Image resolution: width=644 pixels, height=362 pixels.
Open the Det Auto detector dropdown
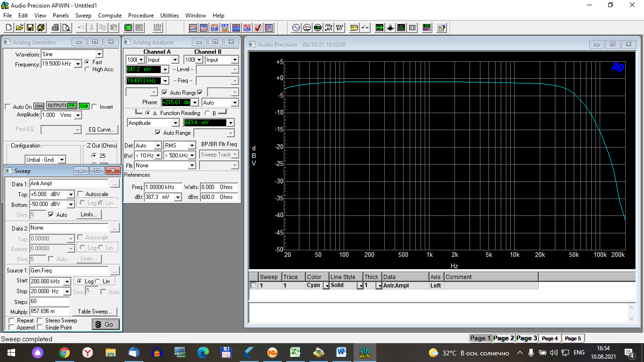click(x=157, y=146)
